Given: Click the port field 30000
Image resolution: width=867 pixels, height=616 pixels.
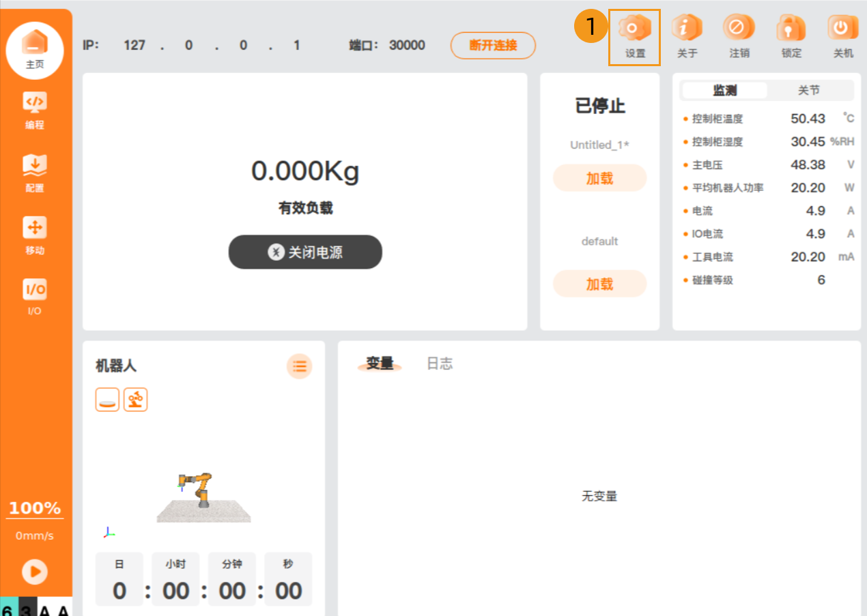Looking at the screenshot, I should [x=407, y=46].
